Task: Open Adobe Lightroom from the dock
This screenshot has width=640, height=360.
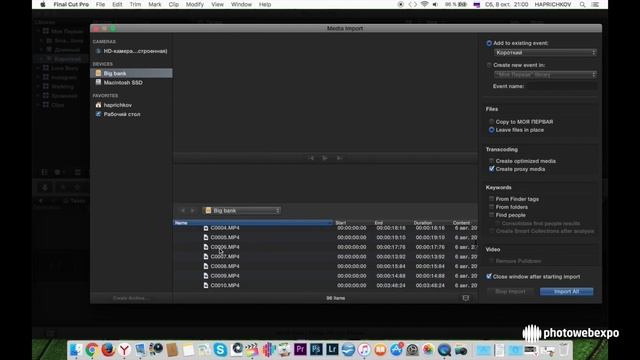Action: (332, 349)
